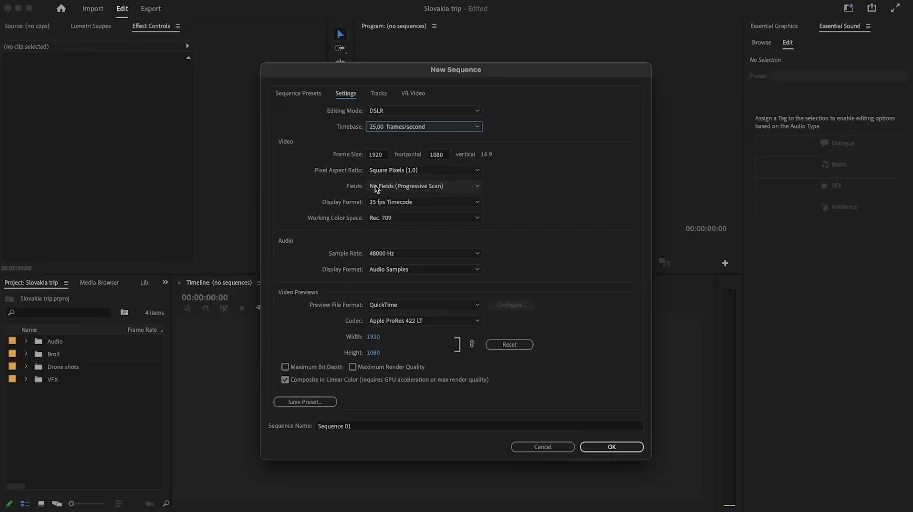Click Save Preset button

305,402
